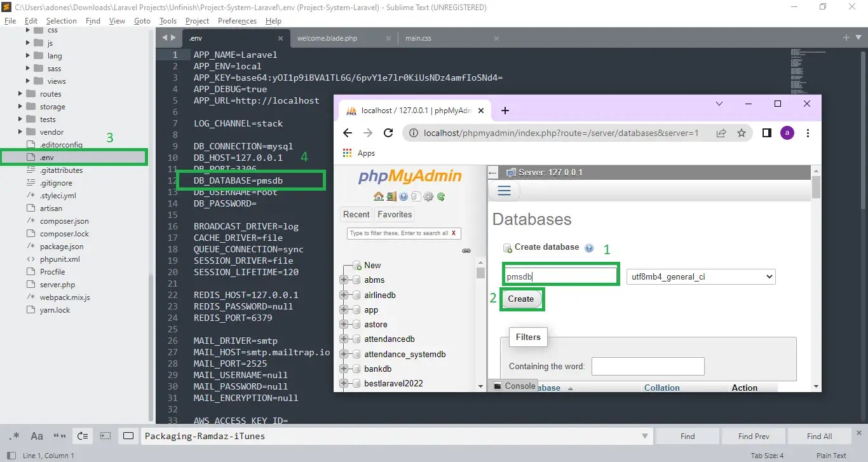This screenshot has width=868, height=462.
Task: Click inside the Containing the word field
Action: point(648,366)
